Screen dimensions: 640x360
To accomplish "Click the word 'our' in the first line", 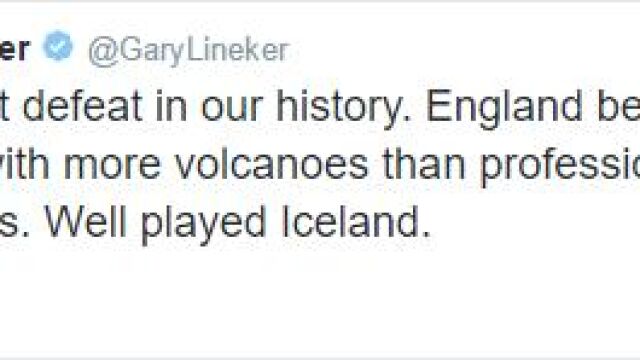I will (231, 110).
